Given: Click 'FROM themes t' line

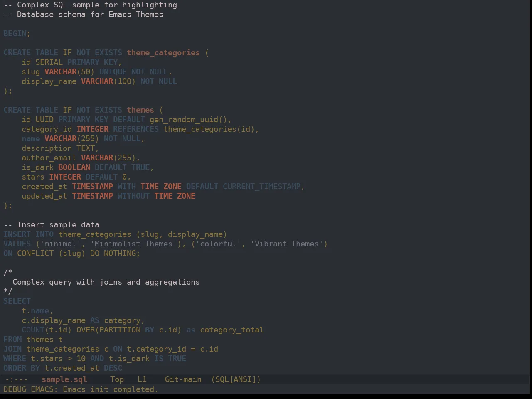Looking at the screenshot, I should [33, 339].
